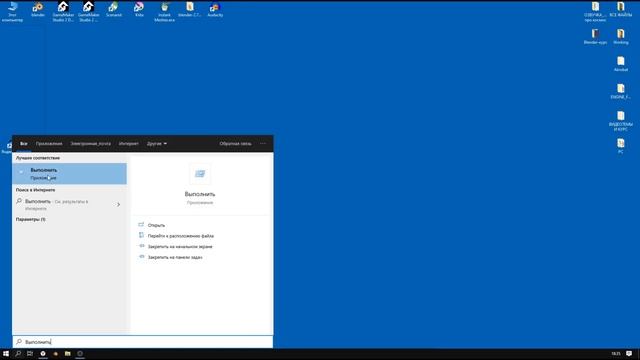The width and height of the screenshot is (640, 360).
Task: Expand the Другие dropdown filter
Action: [157, 144]
